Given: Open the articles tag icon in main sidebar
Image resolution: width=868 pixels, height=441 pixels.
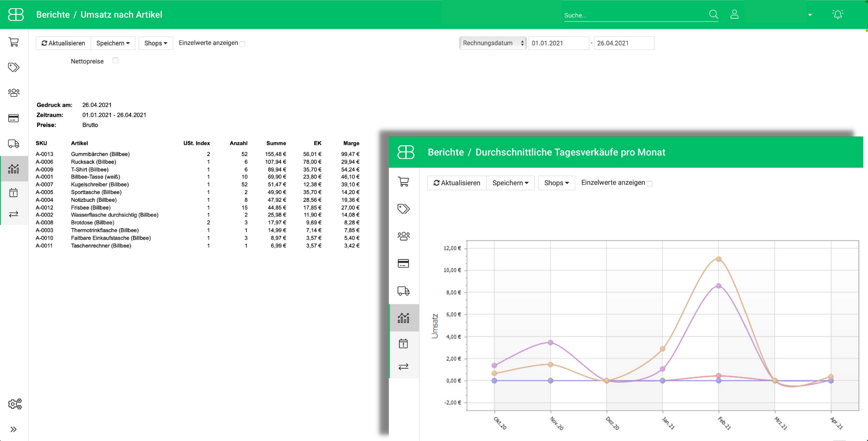Looking at the screenshot, I should [x=14, y=67].
